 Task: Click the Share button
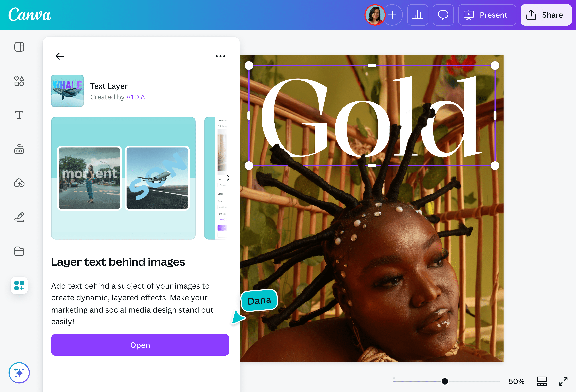pos(546,15)
